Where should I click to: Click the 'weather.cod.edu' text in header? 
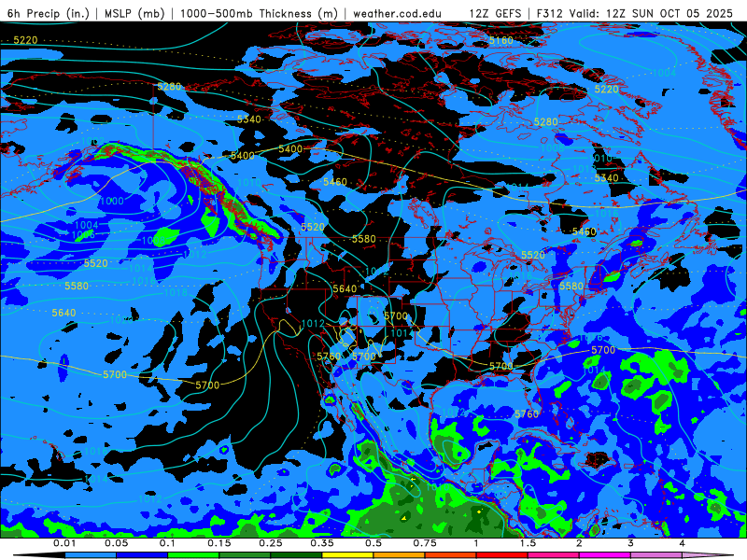point(398,13)
